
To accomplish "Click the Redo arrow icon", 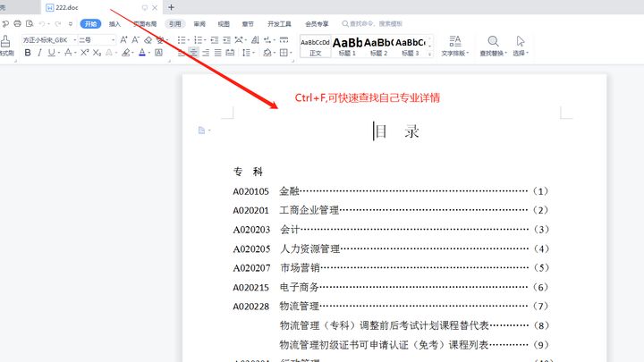I will click(x=57, y=24).
